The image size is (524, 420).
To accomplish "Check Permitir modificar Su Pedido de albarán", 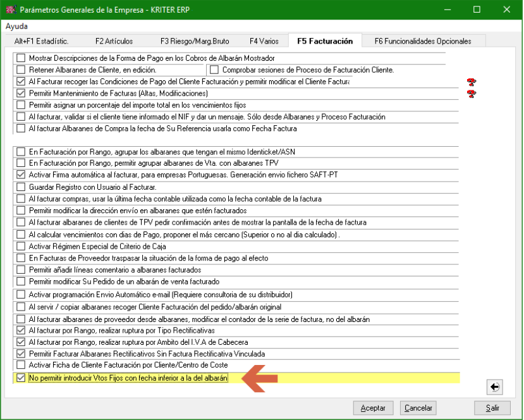I will point(21,281).
